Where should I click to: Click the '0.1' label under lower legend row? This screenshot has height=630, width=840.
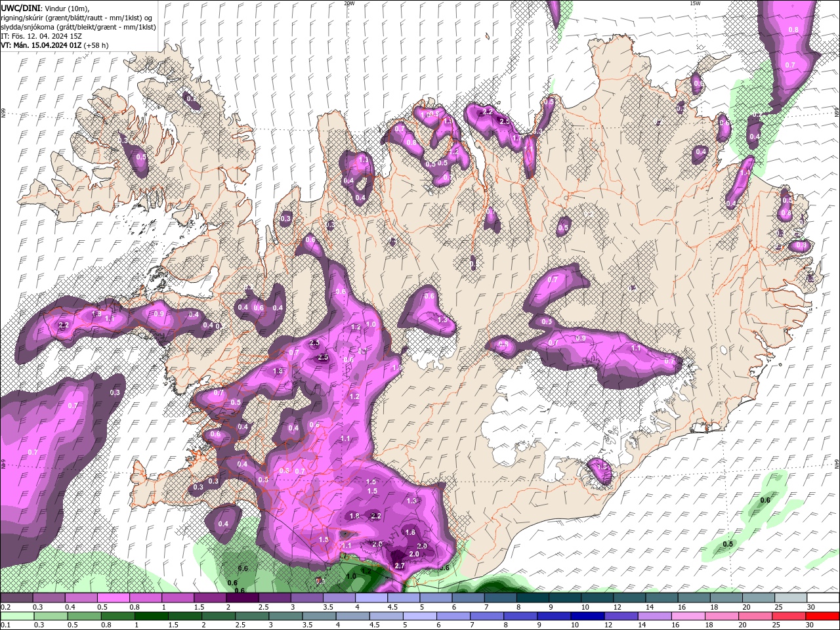pos(5,625)
